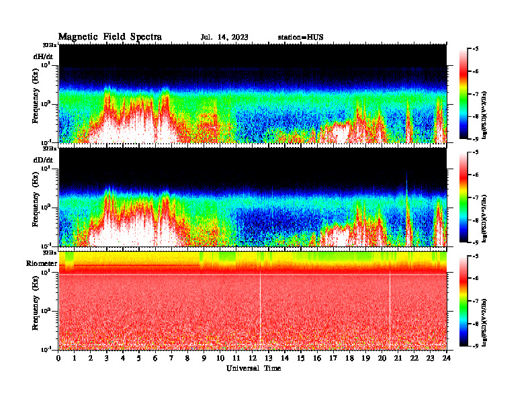Select the date "Jul. 14, 2023"
The width and height of the screenshot is (532, 411).
pos(224,38)
